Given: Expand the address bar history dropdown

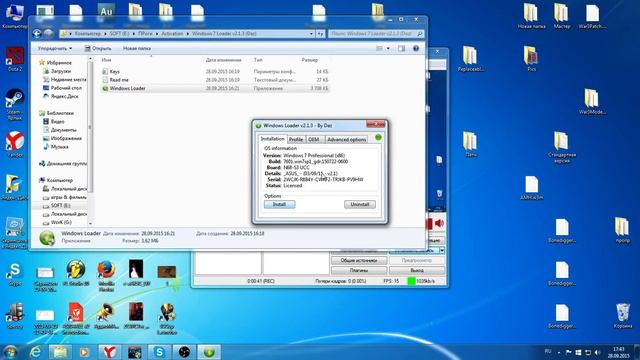Looking at the screenshot, I should tap(311, 33).
